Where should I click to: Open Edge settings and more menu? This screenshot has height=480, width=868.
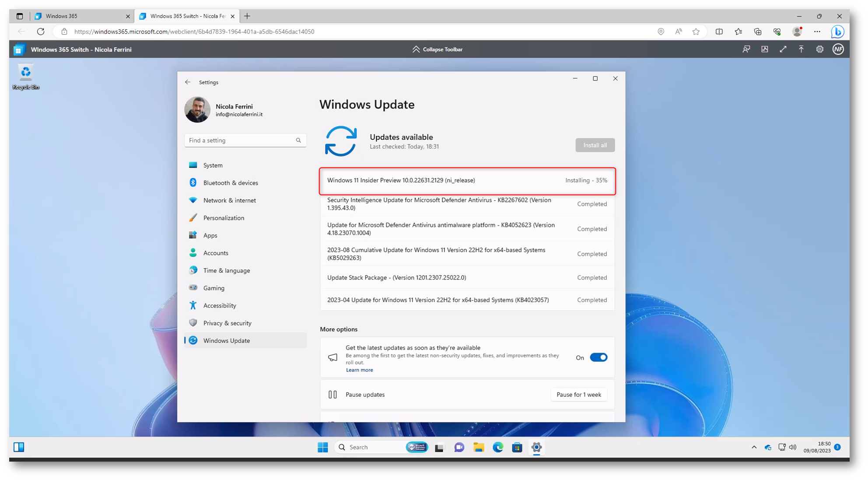(817, 32)
